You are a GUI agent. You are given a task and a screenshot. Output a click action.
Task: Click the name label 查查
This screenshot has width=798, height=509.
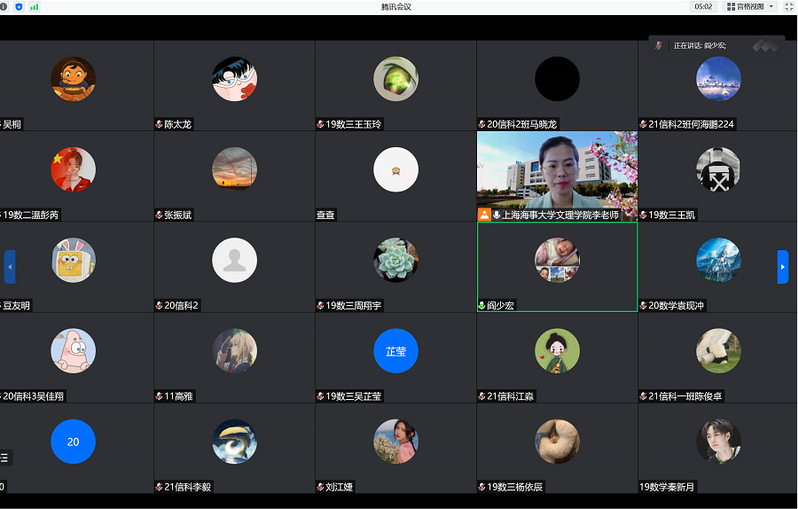[326, 215]
